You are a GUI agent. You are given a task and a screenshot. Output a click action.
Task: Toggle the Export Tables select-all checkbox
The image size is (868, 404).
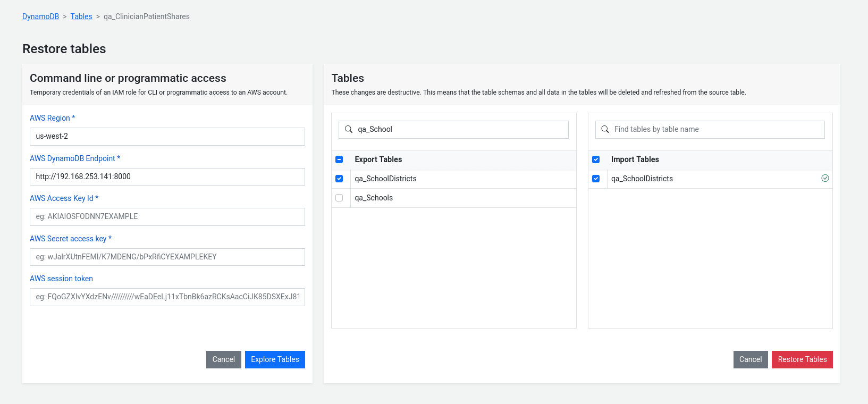pos(339,159)
